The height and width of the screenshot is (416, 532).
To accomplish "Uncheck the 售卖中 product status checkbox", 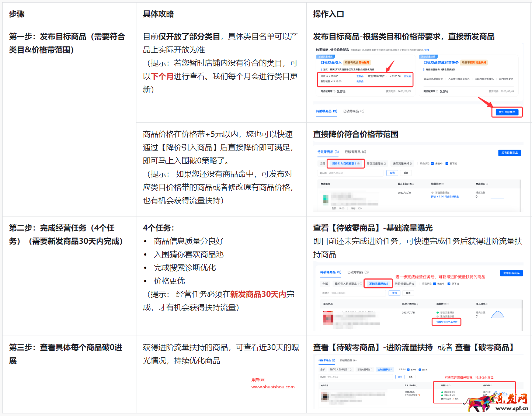I will [432, 163].
